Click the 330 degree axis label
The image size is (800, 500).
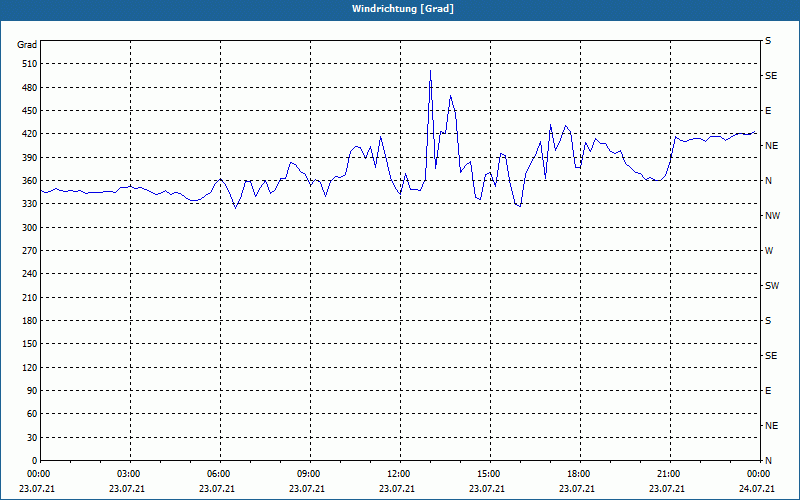point(30,204)
